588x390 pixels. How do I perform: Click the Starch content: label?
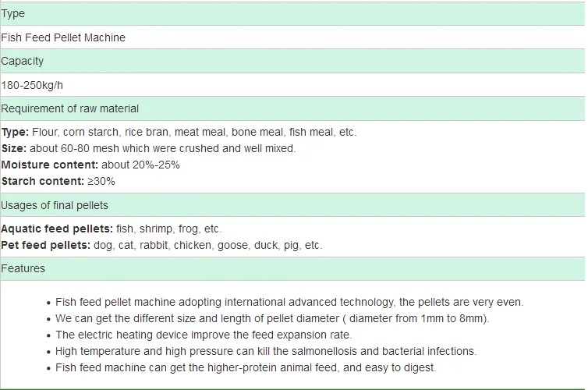[x=43, y=181]
